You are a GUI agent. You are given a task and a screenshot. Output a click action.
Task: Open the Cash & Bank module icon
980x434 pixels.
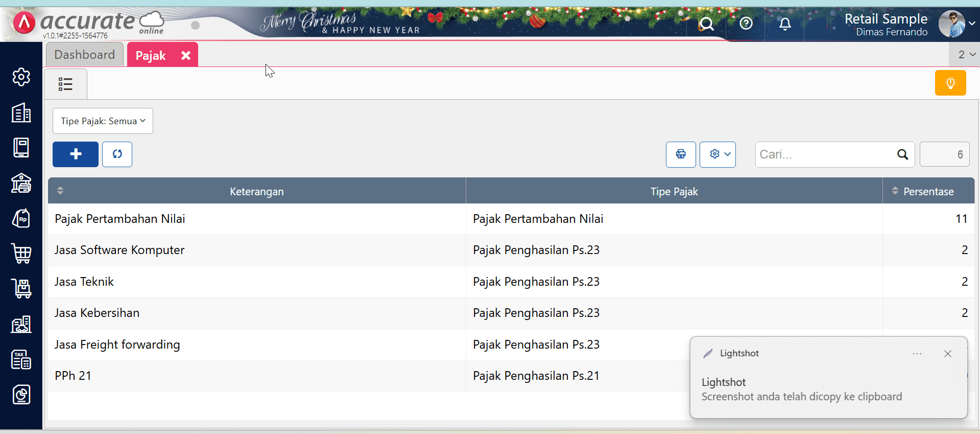click(x=21, y=183)
